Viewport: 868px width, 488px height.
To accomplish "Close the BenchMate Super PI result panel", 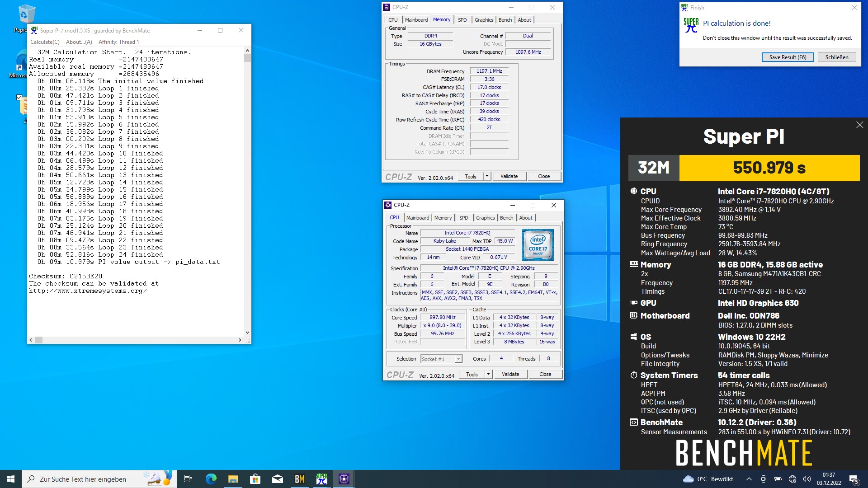I will tap(859, 125).
